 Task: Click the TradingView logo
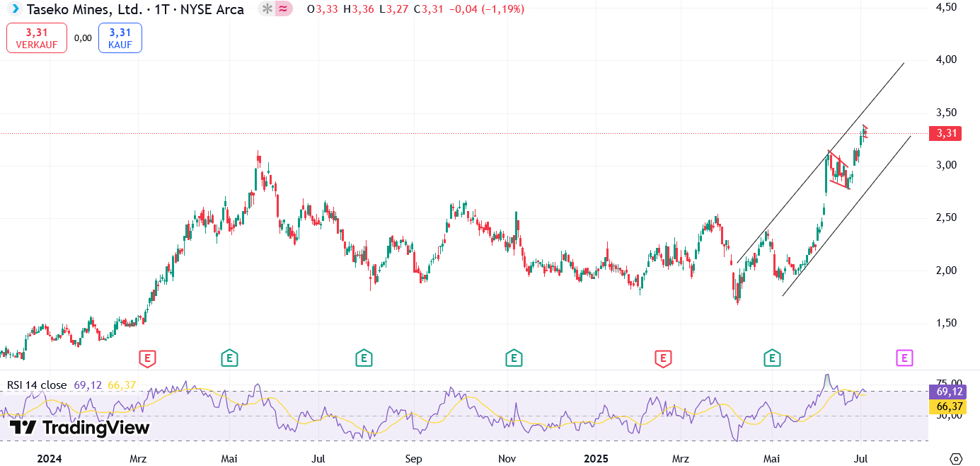point(79,428)
